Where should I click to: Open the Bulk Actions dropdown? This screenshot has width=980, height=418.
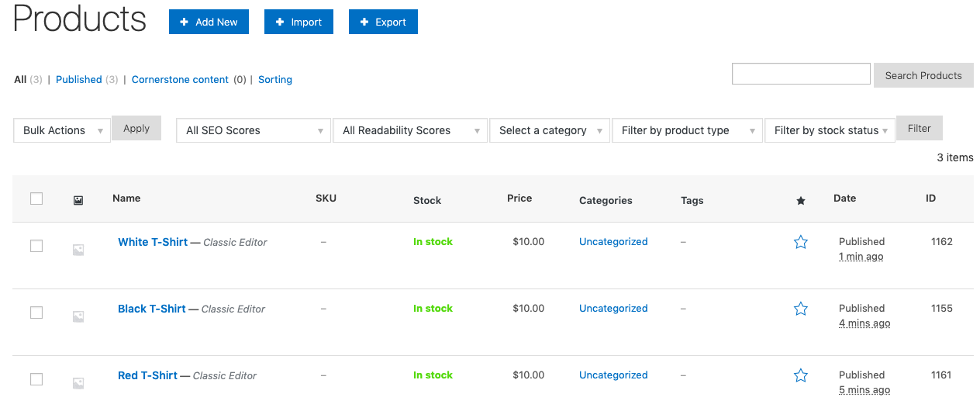point(62,130)
